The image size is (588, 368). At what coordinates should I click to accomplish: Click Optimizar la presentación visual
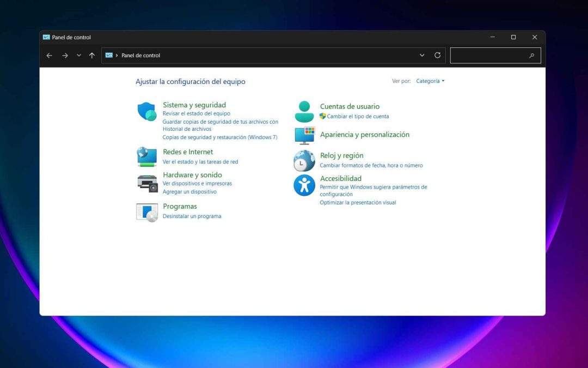click(358, 202)
